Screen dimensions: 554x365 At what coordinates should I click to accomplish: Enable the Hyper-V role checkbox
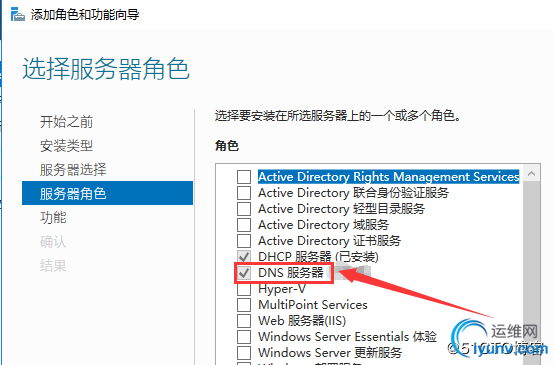click(244, 289)
